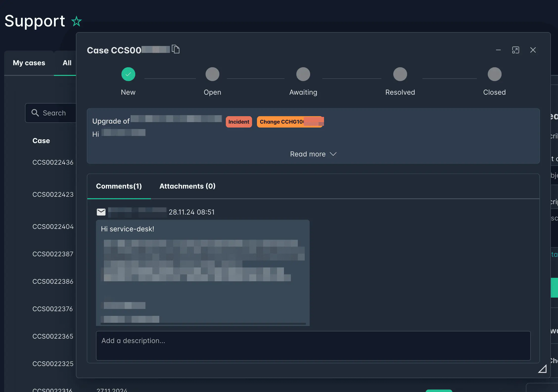
Task: Close the case dialog
Action: click(x=533, y=50)
